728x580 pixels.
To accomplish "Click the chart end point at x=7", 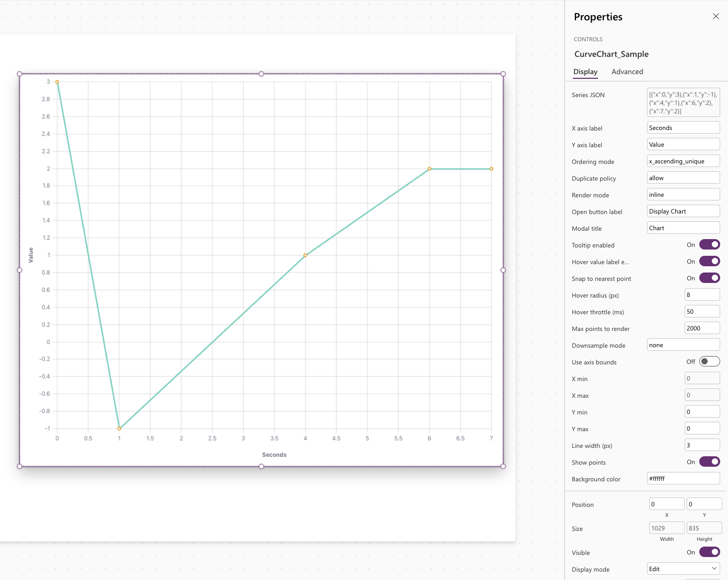I will (491, 169).
